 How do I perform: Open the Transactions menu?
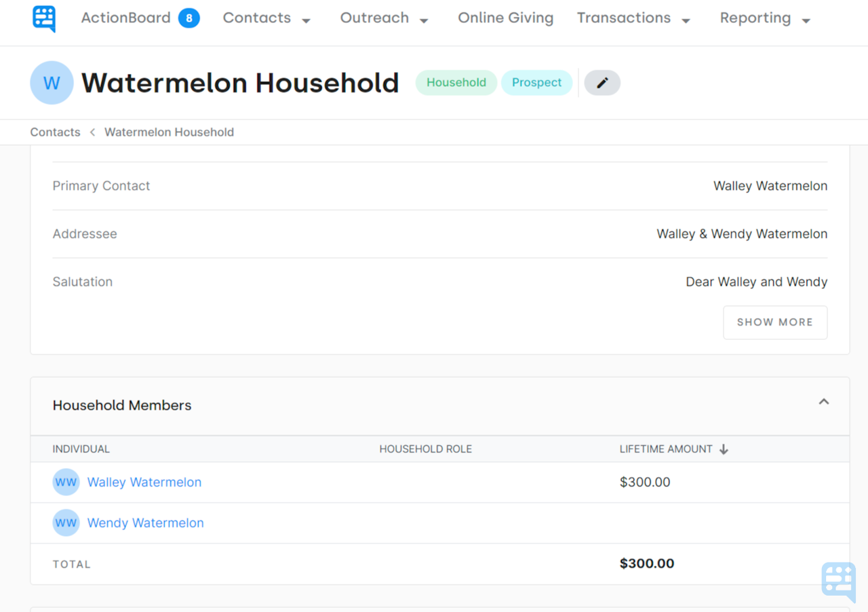pos(633,18)
